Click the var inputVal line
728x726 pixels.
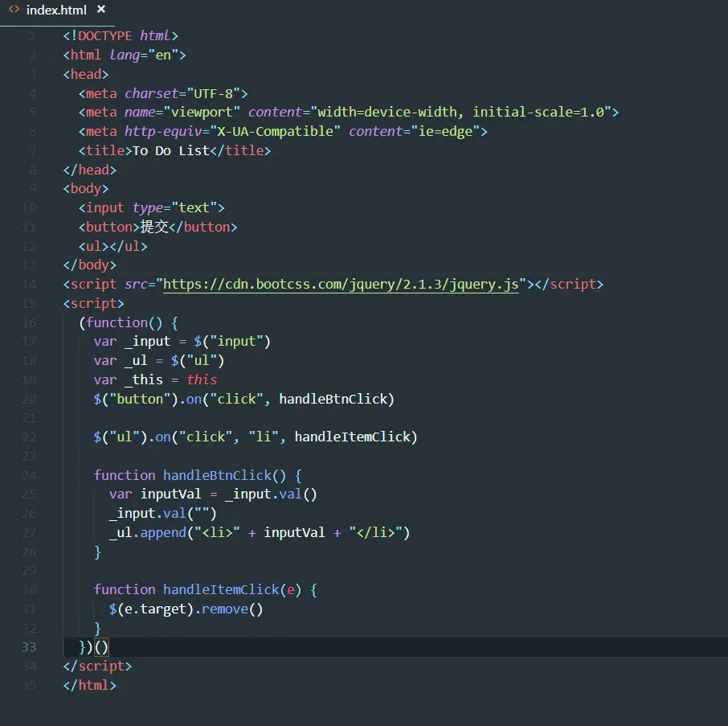pos(213,494)
